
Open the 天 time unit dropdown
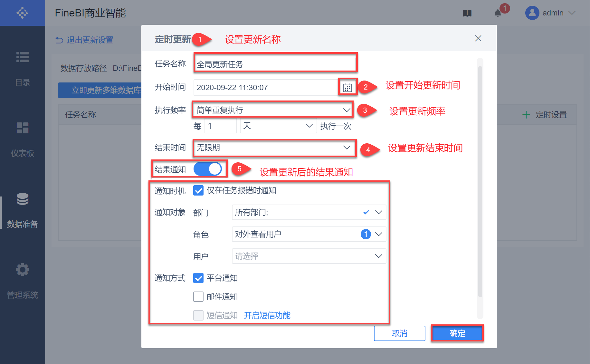(x=279, y=126)
